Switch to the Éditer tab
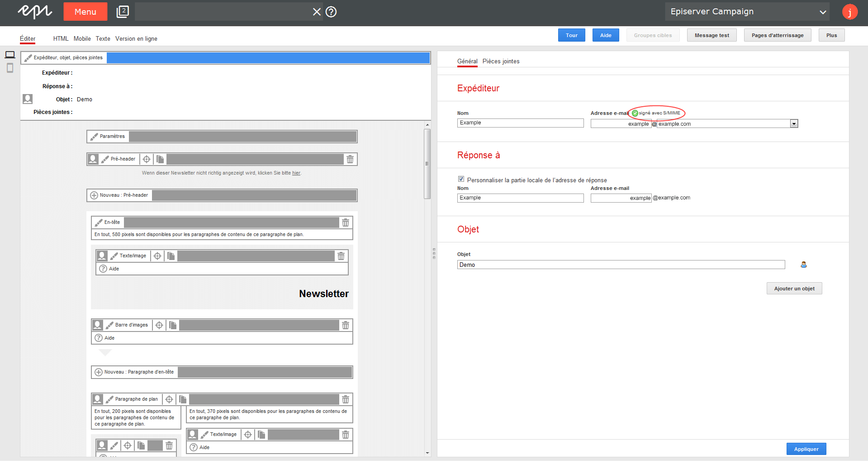868x464 pixels. (28, 39)
